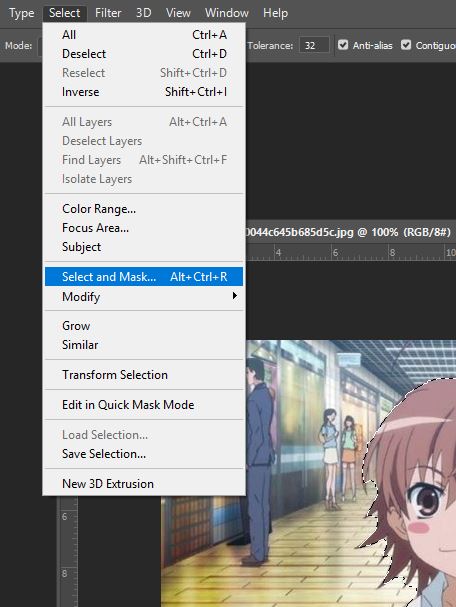Choose Edit in Quick Mask Mode
The width and height of the screenshot is (456, 607).
(144, 405)
